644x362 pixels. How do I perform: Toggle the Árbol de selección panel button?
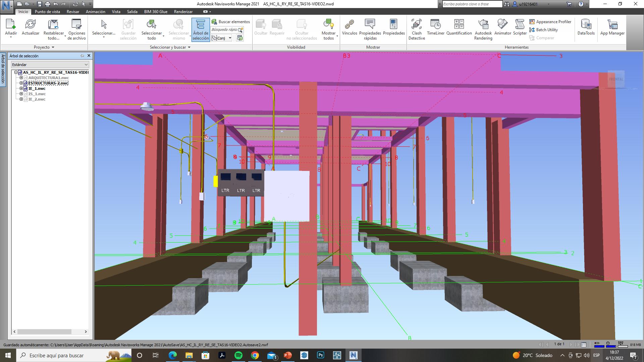pos(201,29)
